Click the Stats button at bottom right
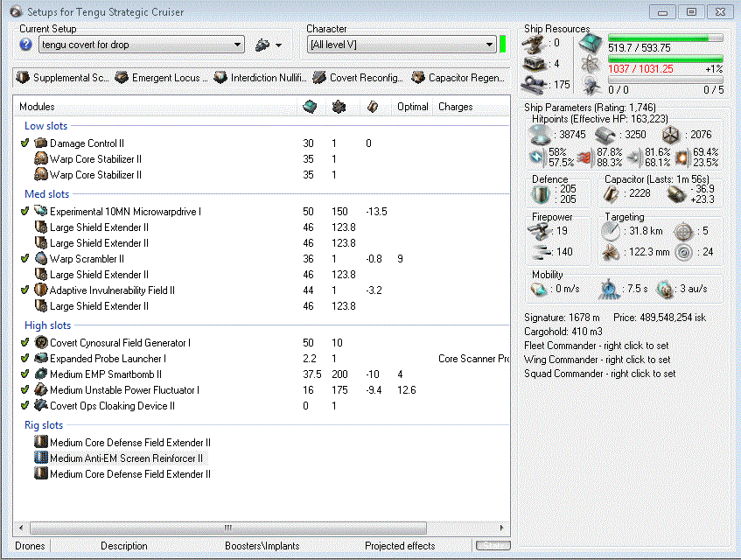Image resolution: width=741 pixels, height=560 pixels. coord(493,546)
